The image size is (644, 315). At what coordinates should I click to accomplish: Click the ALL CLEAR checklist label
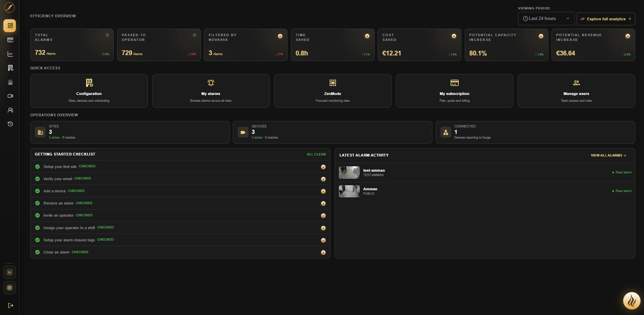[316, 154]
